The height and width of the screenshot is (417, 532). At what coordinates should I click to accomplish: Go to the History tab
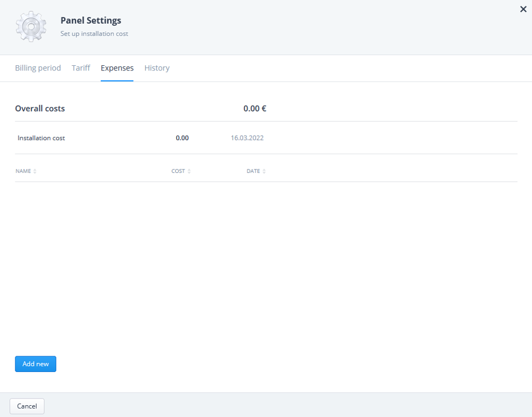point(157,68)
